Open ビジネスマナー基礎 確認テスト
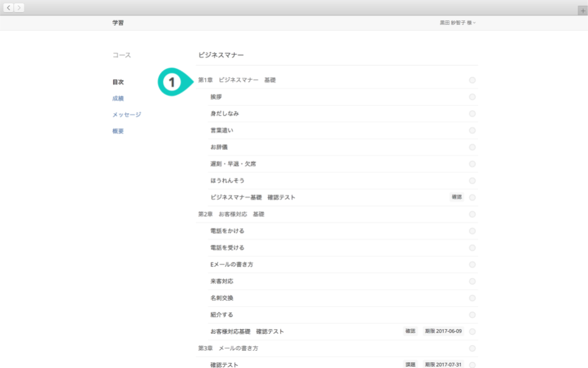Screen dimensions: 588x368 click(x=253, y=198)
